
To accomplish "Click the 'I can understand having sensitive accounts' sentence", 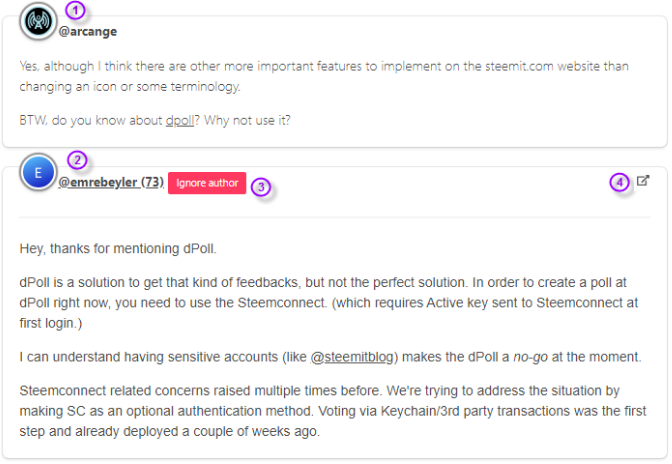I will [330, 357].
